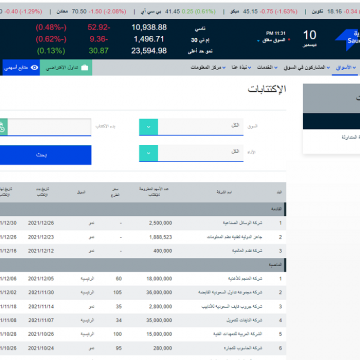Screen dimensions: 360x360
Task: Click the teal chevron of the lower filter dropdown
Action: [148, 153]
